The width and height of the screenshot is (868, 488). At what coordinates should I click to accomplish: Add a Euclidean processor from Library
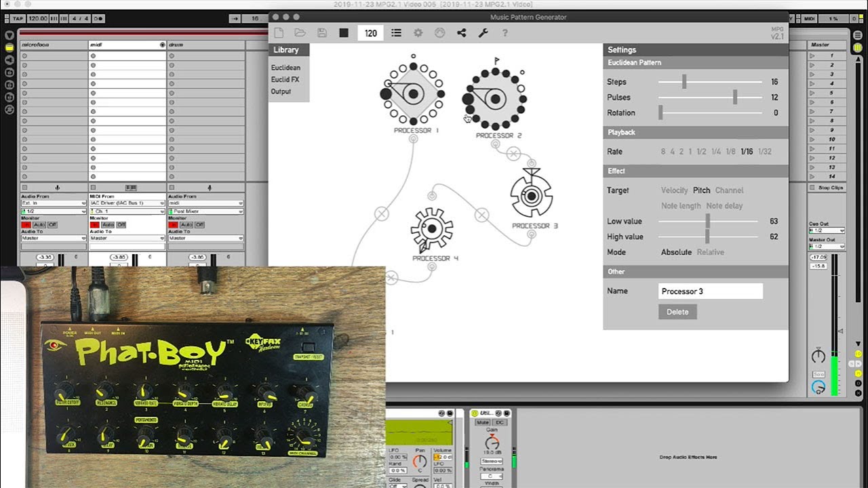[x=285, y=68]
